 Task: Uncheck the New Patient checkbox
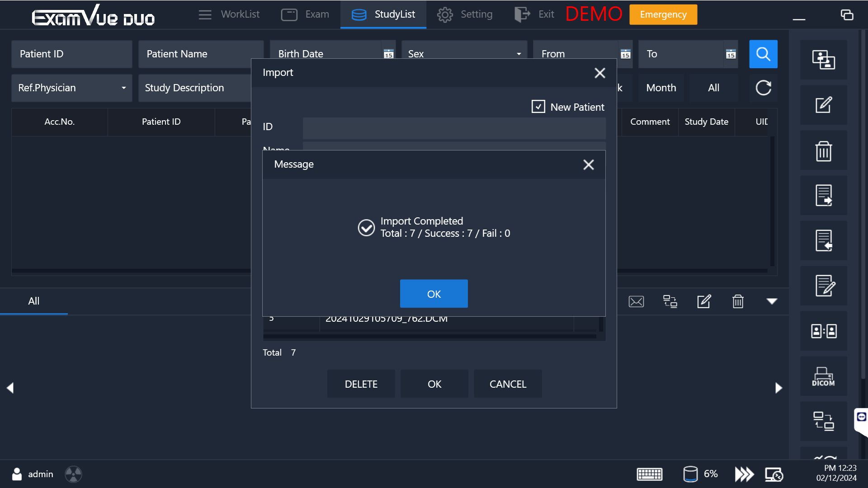click(x=538, y=107)
